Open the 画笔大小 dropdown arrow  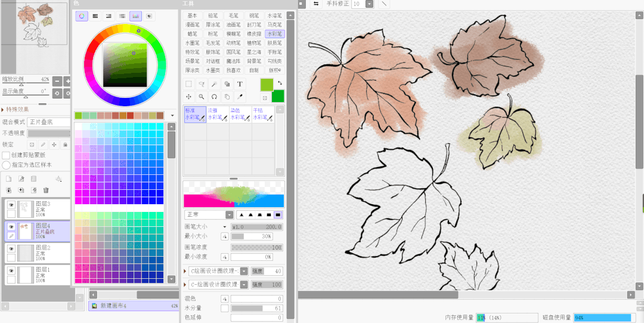(225, 227)
